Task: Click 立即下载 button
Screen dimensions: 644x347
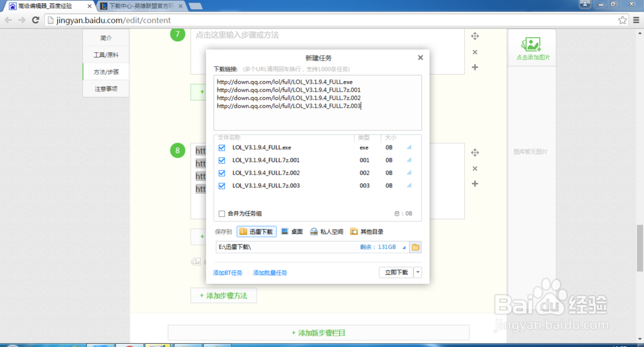Action: click(x=396, y=272)
